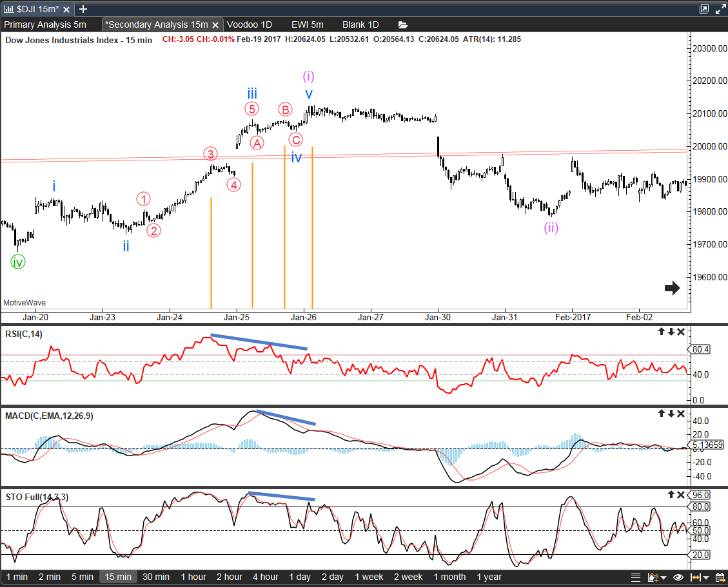Open the horizontal lines menu icon in bottom bar
This screenshot has width=728, height=587.
636,577
